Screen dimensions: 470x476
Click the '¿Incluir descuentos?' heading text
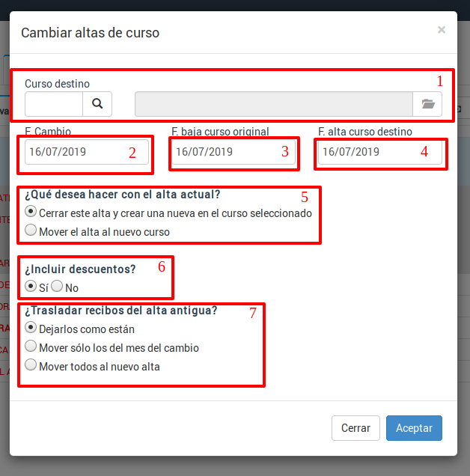[x=81, y=269]
